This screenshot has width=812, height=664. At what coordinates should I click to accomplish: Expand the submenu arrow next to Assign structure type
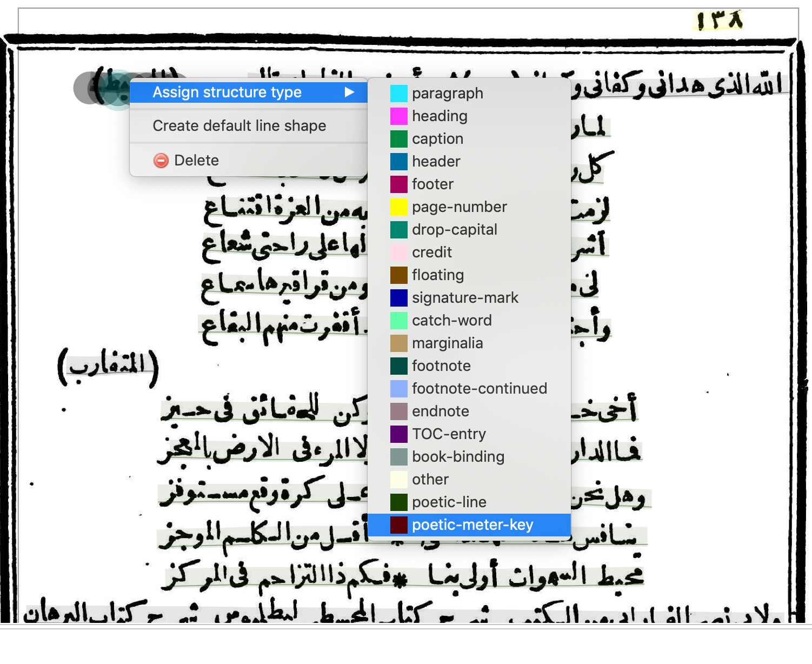(350, 92)
